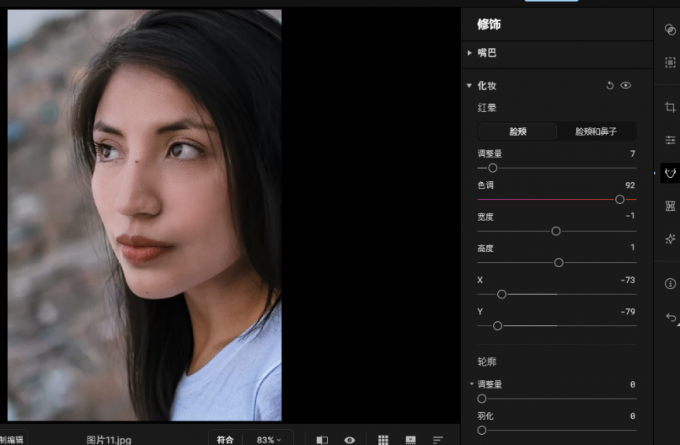Open the crop tool in right sidebar
This screenshot has width=680, height=445.
670,107
